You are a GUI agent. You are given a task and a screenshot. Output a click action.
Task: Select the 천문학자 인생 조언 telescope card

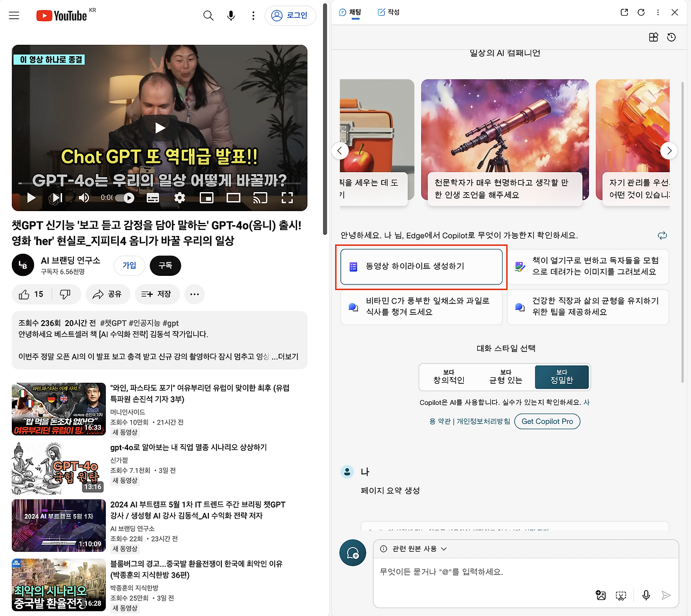[505, 143]
